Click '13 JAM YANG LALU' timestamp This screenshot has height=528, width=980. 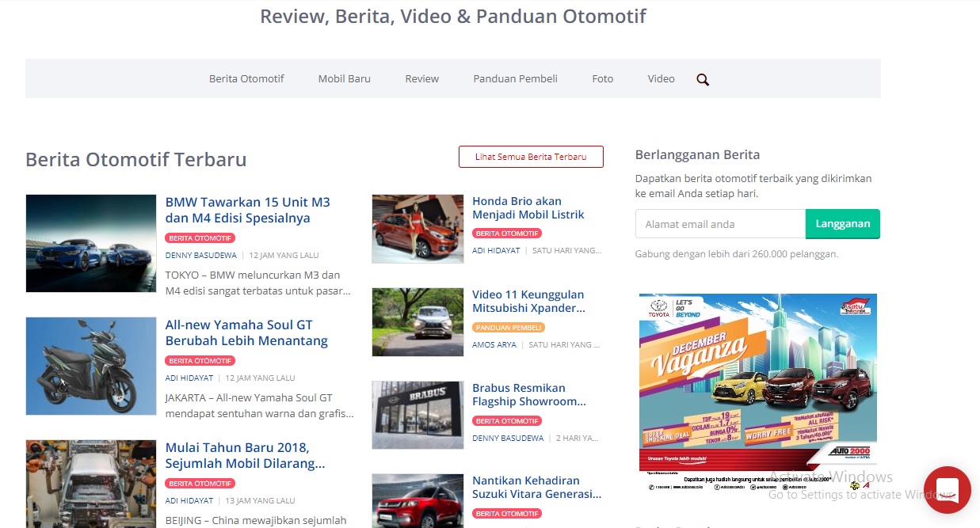260,501
